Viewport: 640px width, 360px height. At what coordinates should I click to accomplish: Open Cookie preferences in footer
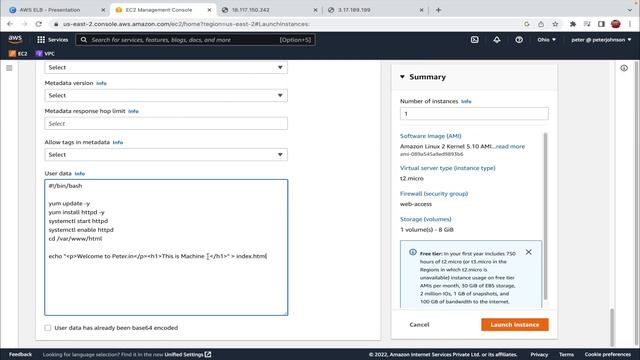(x=608, y=354)
